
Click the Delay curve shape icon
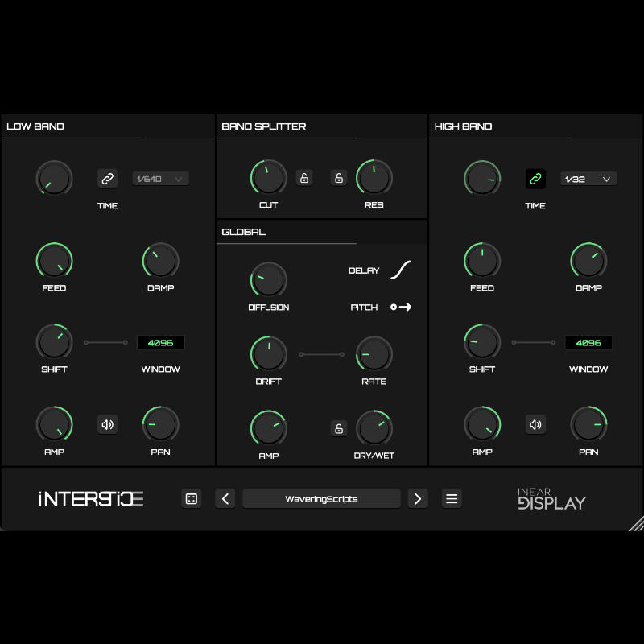click(x=401, y=270)
